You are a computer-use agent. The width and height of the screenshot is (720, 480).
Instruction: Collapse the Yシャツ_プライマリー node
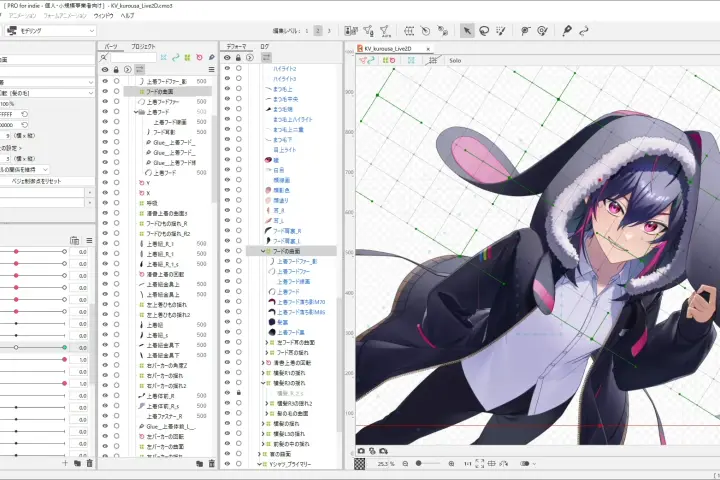pyautogui.click(x=259, y=464)
